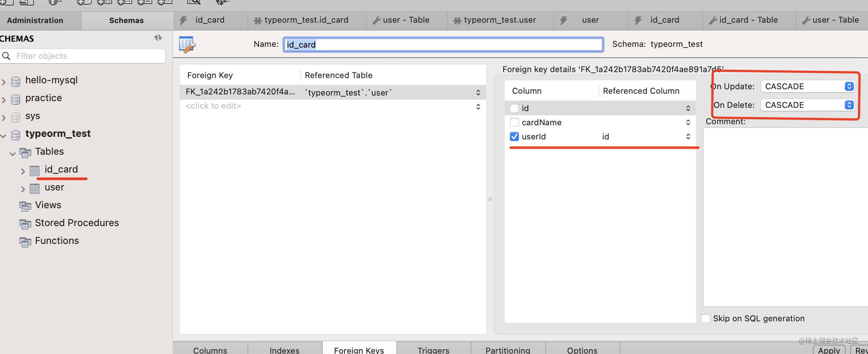
Task: Expand the practice schema
Action: pyautogui.click(x=4, y=100)
